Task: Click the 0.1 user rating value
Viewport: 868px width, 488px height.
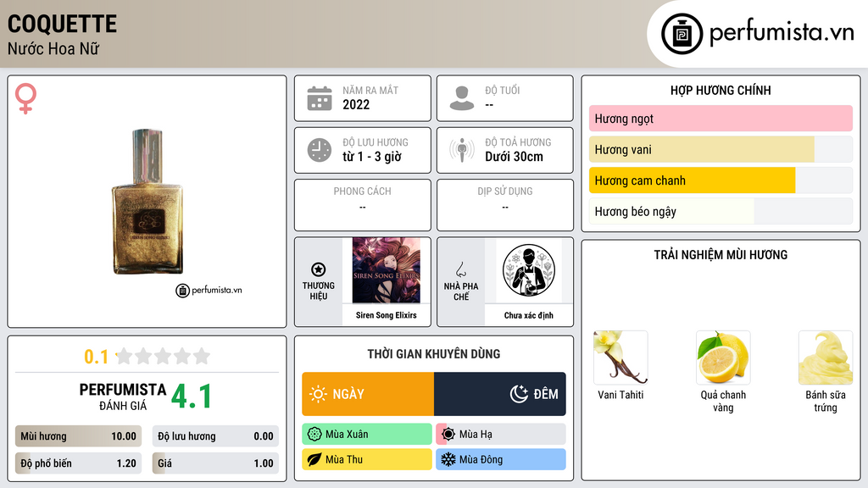Action: click(97, 357)
